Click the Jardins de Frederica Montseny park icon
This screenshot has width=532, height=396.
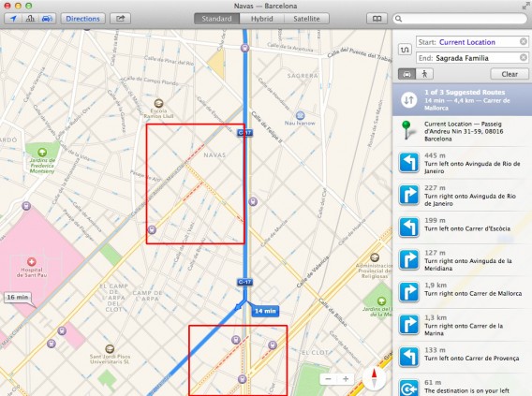tap(42, 152)
